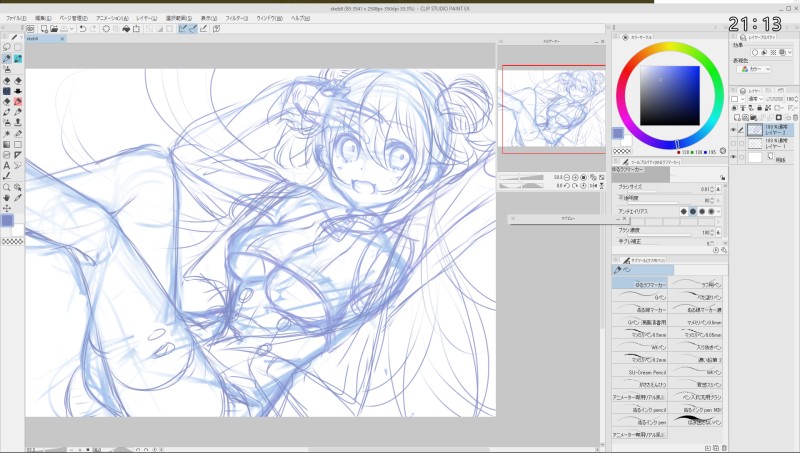Open the Window menu
This screenshot has height=453, width=800.
point(269,18)
